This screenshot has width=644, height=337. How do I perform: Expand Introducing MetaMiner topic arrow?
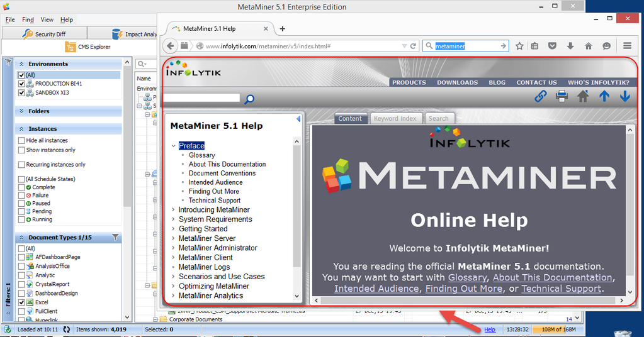[173, 209]
